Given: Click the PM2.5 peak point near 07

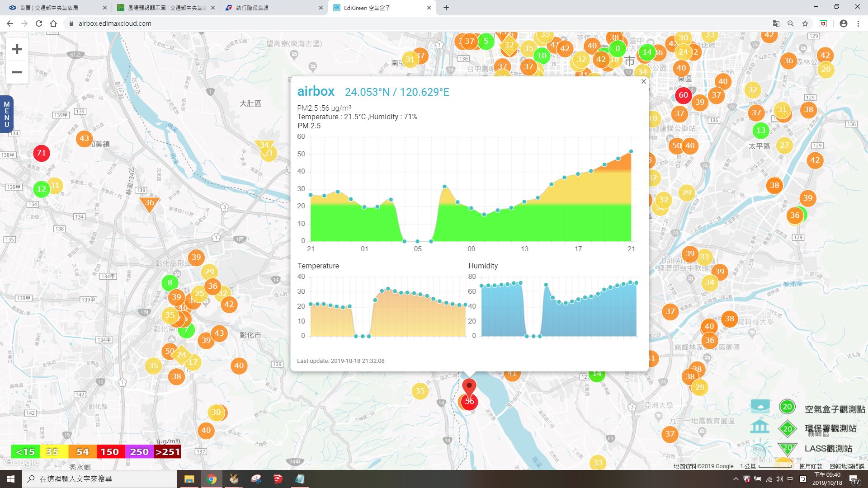Looking at the screenshot, I should (445, 186).
